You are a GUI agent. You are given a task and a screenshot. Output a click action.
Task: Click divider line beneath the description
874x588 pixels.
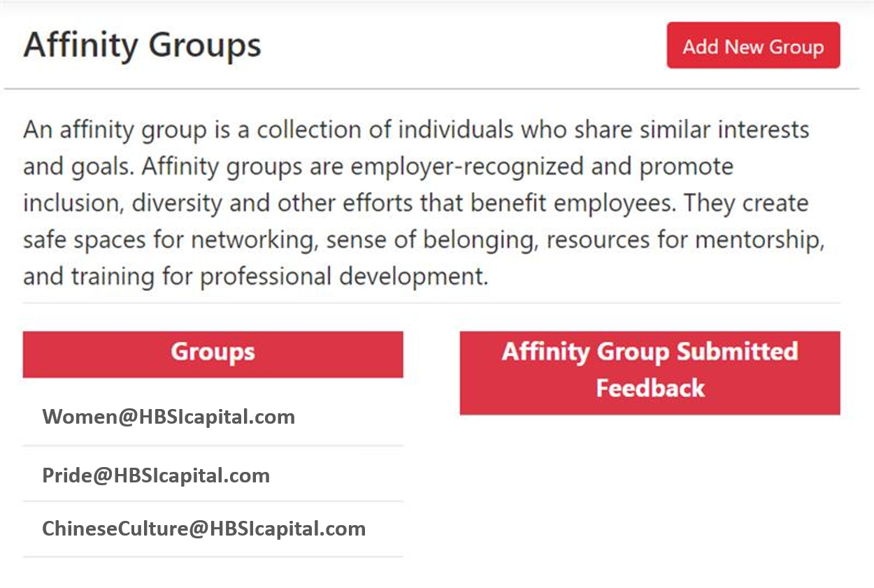coord(431,303)
